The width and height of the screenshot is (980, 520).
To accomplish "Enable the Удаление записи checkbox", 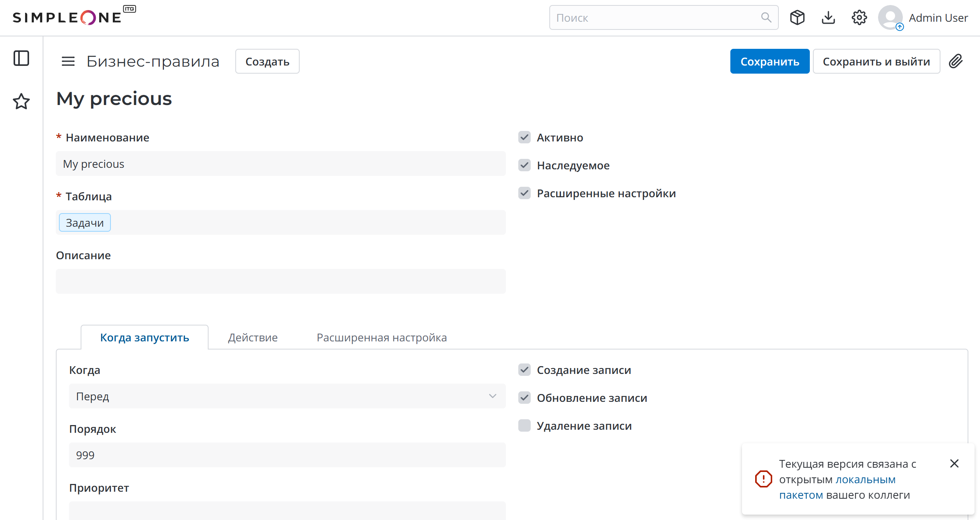I will tap(525, 425).
